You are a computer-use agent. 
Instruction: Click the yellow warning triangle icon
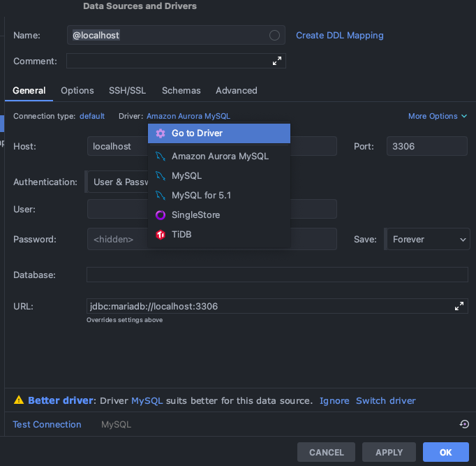tap(19, 400)
